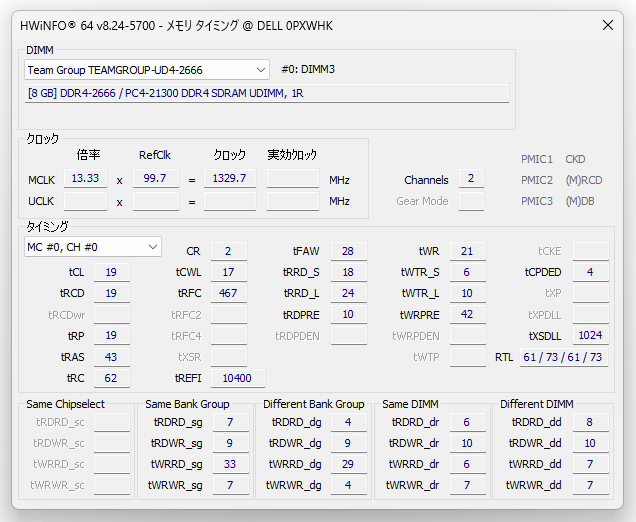636x522 pixels.
Task: Click the empty UCLK multiplier field
Action: click(x=86, y=201)
